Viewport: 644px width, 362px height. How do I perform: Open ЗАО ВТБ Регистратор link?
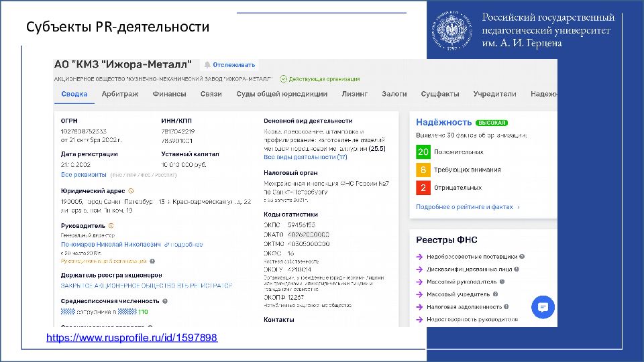coord(147,286)
